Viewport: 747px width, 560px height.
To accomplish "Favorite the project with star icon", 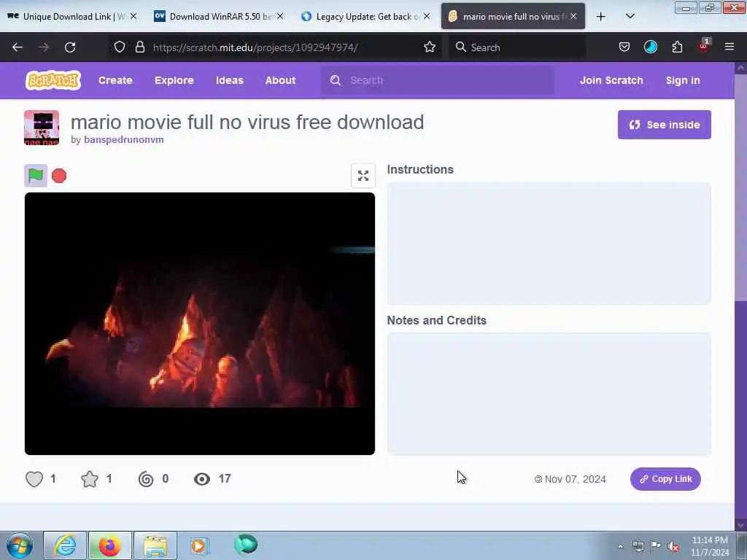I will (90, 479).
